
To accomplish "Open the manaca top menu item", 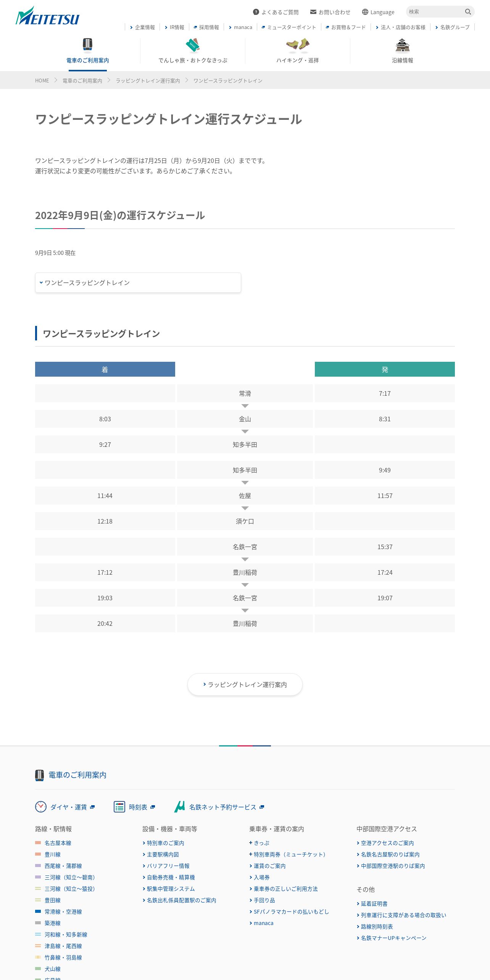I will (240, 27).
